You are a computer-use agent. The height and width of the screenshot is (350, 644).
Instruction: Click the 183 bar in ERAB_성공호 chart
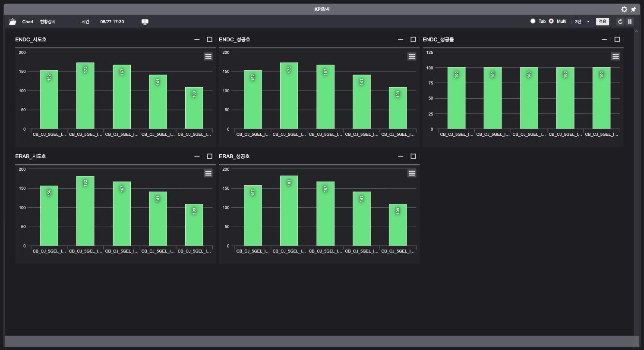(x=289, y=211)
